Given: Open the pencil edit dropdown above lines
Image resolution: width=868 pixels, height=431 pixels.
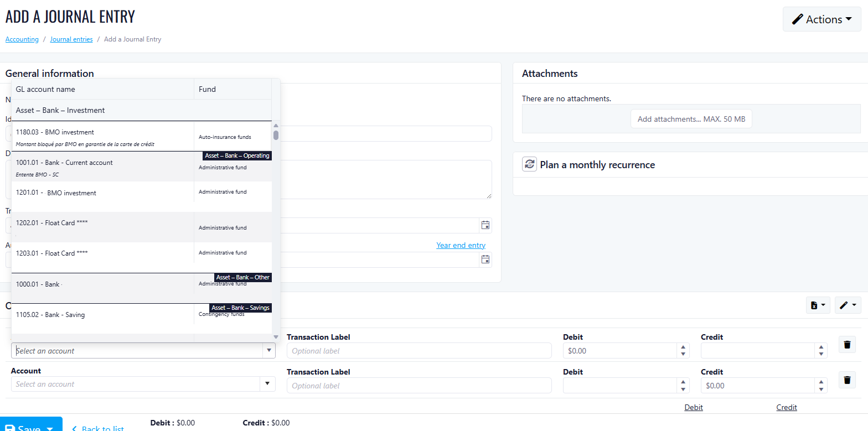Looking at the screenshot, I should point(848,305).
